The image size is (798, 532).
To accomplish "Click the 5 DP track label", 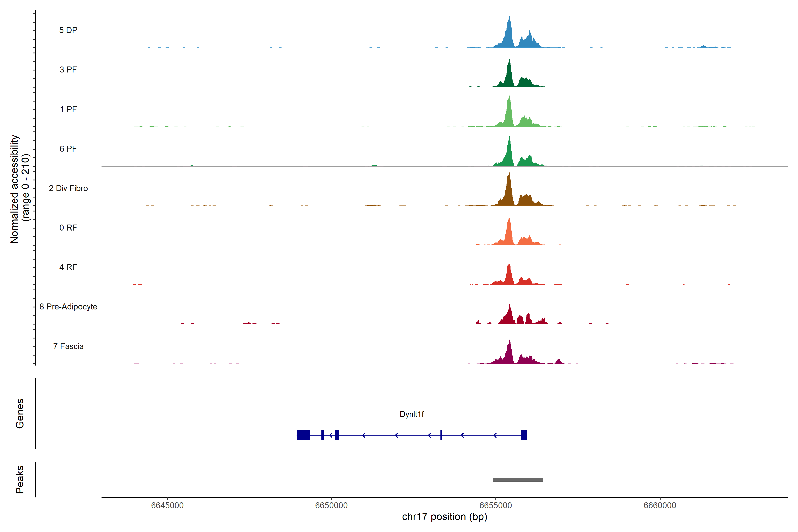I will point(68,30).
